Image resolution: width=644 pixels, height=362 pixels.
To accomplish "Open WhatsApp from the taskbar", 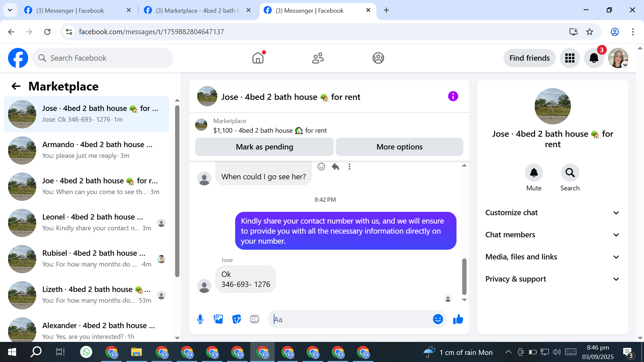I will point(86,352).
